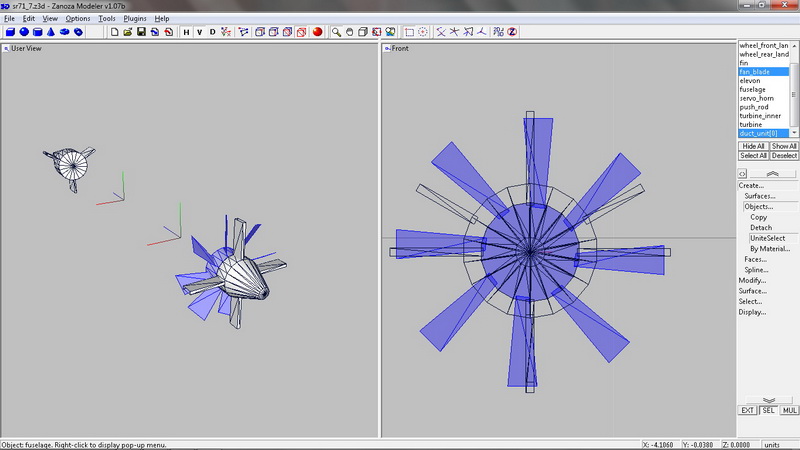This screenshot has width=800, height=450.
Task: Expand the Display... command group
Action: tap(752, 312)
